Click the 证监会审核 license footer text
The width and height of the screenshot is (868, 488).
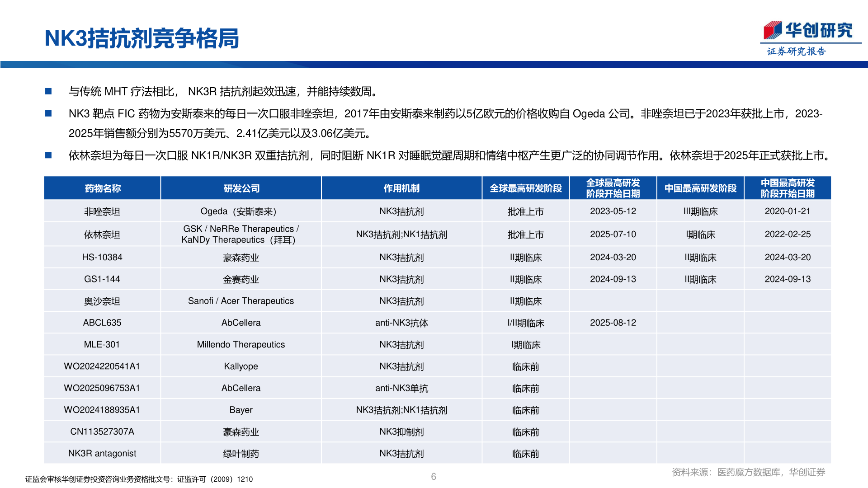coord(139,479)
